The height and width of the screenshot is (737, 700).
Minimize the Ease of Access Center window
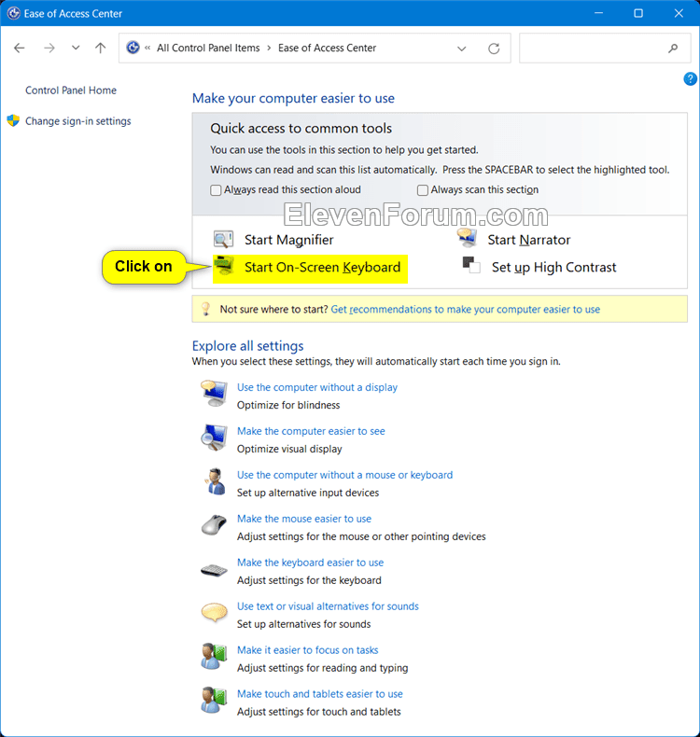(x=598, y=13)
